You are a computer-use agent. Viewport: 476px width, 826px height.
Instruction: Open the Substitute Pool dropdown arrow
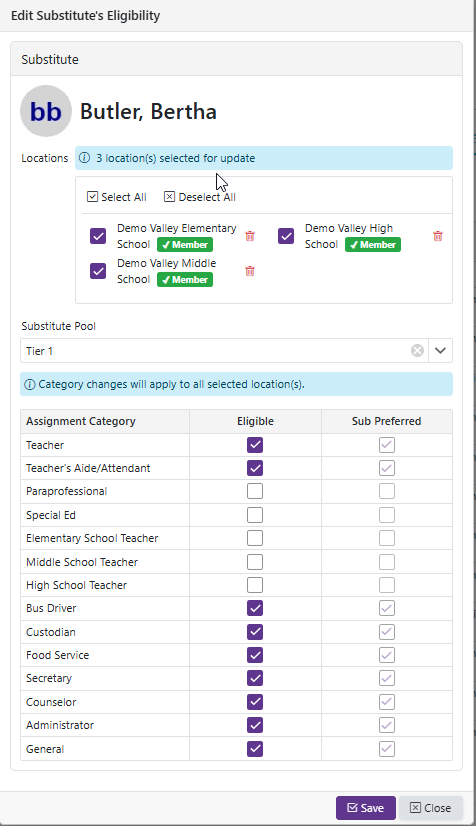click(x=440, y=350)
